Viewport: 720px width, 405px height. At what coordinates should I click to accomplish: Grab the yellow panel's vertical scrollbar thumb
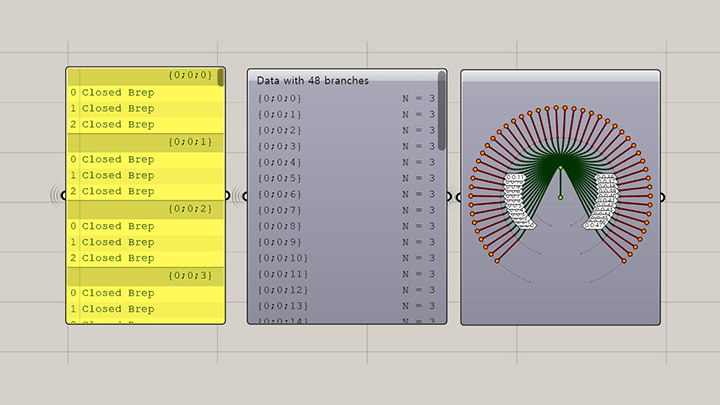point(221,78)
